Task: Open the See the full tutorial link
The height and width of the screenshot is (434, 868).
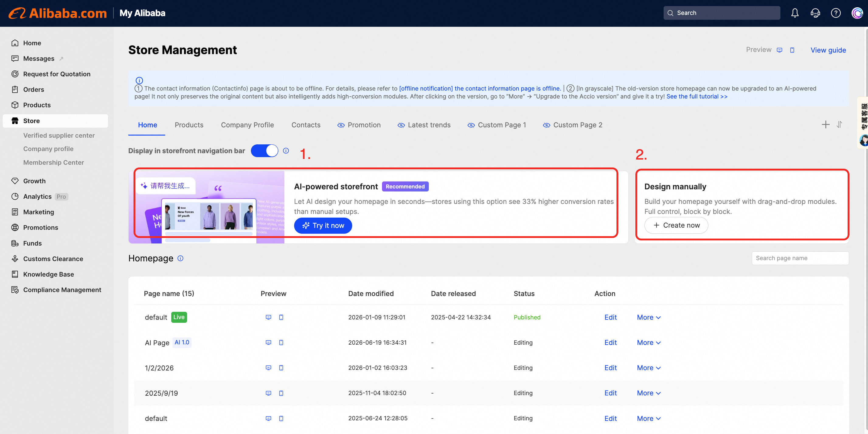Action: 697,96
